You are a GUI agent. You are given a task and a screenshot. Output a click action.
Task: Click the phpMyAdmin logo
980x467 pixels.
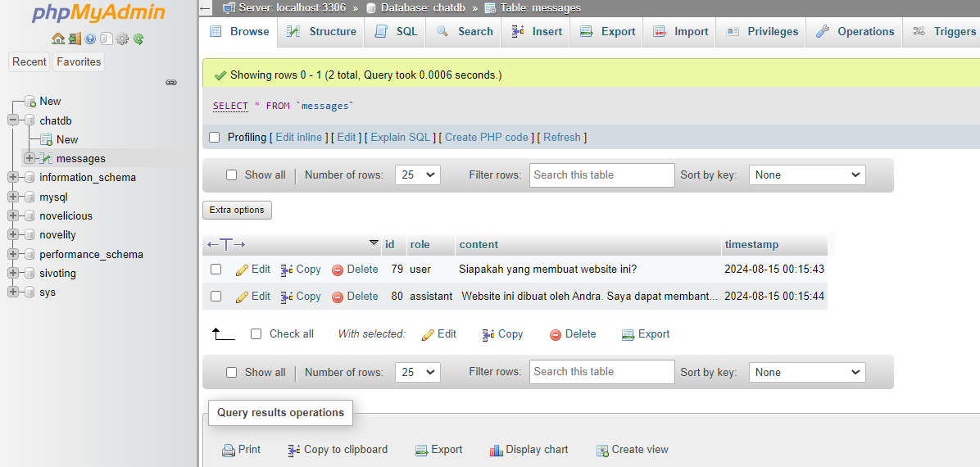pos(98,12)
